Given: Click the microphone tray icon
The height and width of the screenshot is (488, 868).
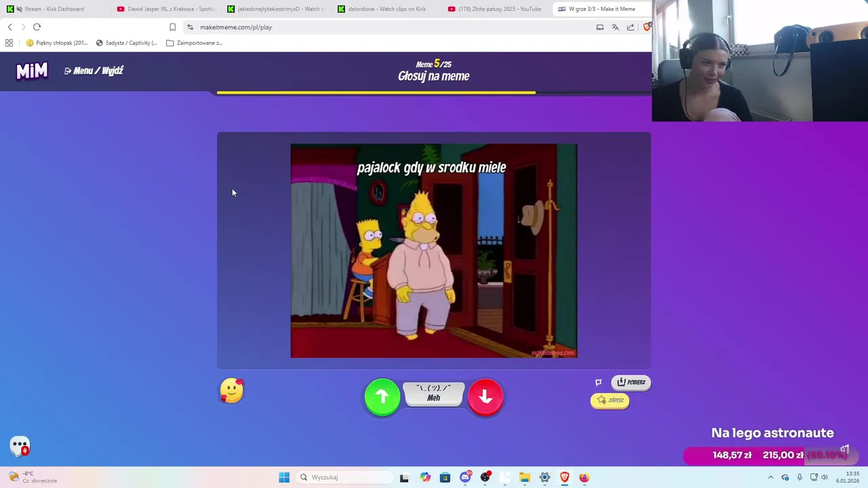Looking at the screenshot, I should click(x=800, y=477).
